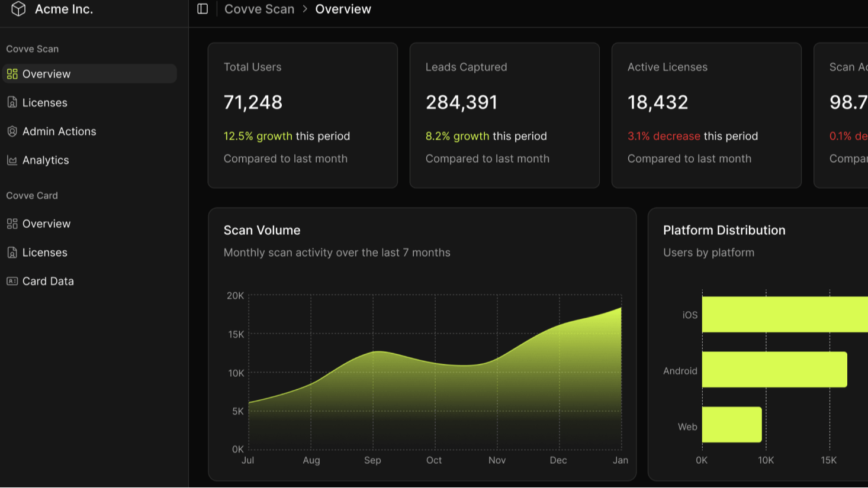Click the "3.1% decrease" text
The width and height of the screenshot is (868, 488).
664,136
